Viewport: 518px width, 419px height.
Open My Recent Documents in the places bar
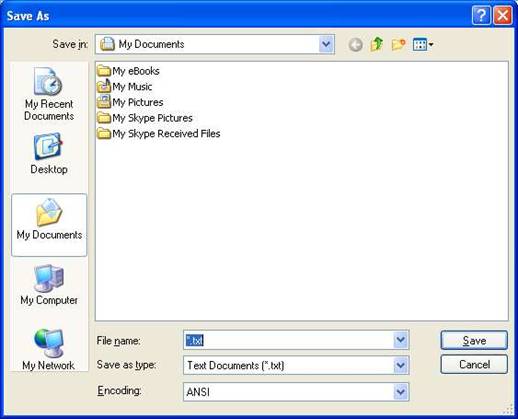(49, 94)
